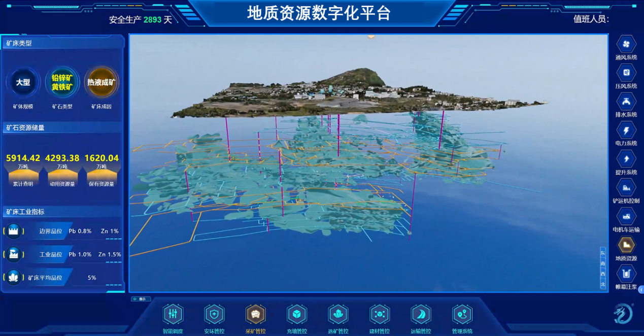The height and width of the screenshot is (336, 644).
Task: Click the 电力系统 lightning bolt icon
Action: pos(626,130)
